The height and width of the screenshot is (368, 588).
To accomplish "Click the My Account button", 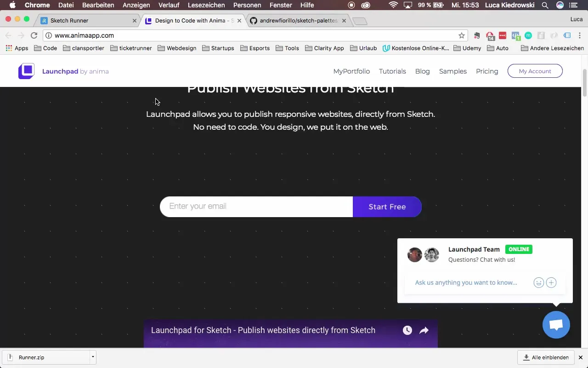I will click(535, 71).
